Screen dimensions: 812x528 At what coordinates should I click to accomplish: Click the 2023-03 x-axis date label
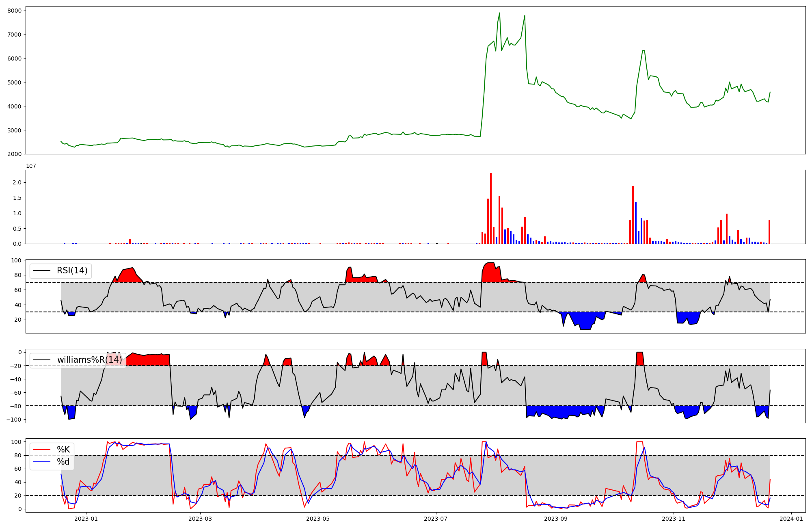tap(200, 519)
